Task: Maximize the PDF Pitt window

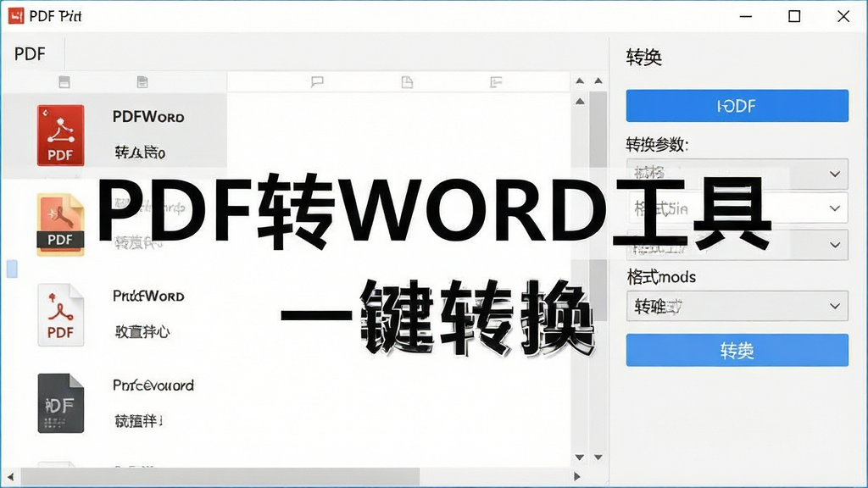Action: pyautogui.click(x=794, y=17)
